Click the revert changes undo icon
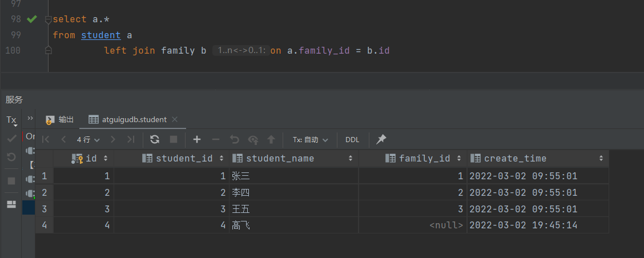This screenshot has height=258, width=644. [234, 139]
